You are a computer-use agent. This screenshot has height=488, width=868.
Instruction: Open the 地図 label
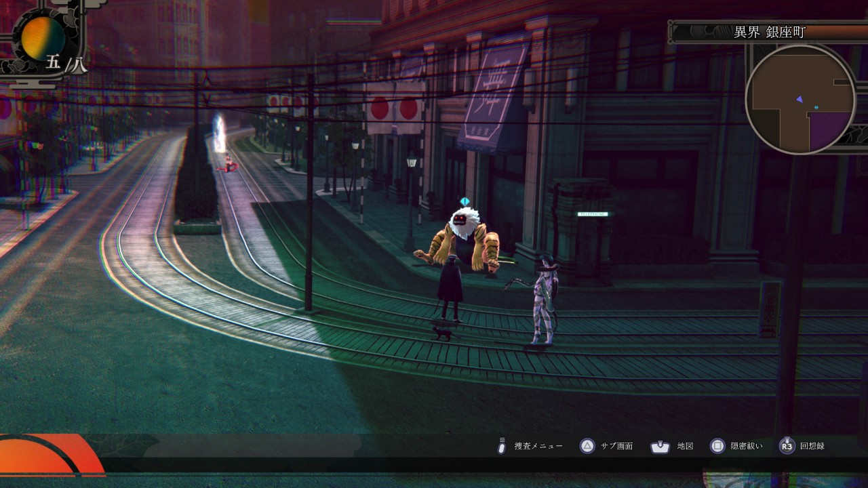[x=685, y=446]
